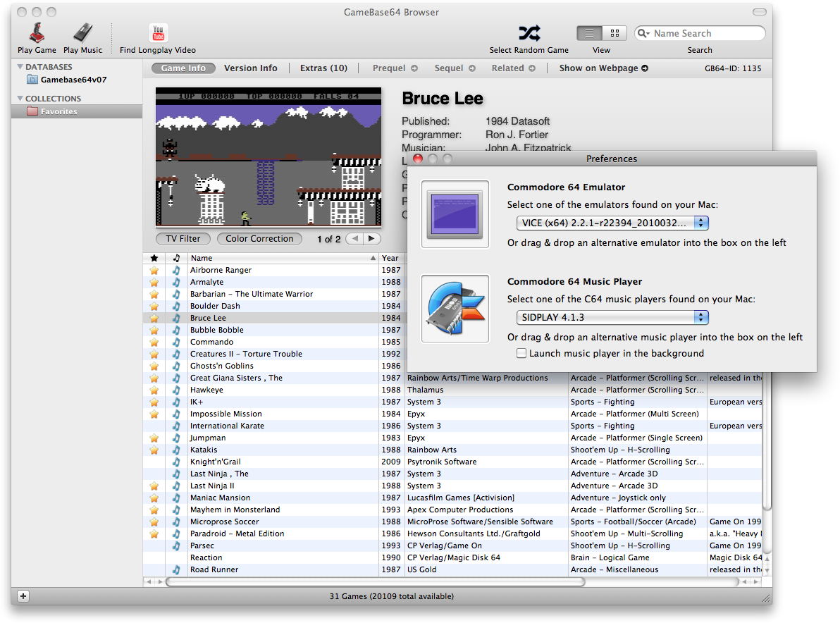840x623 pixels.
Task: Switch to list view mode
Action: (589, 33)
